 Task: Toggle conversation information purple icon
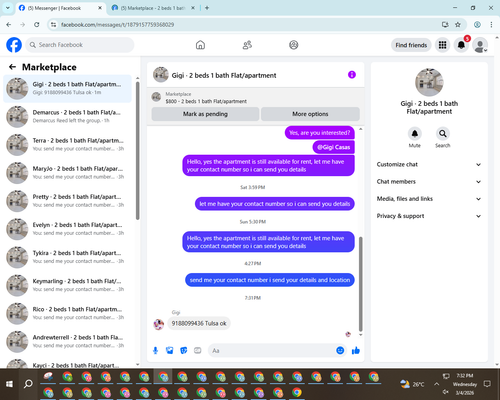352,75
